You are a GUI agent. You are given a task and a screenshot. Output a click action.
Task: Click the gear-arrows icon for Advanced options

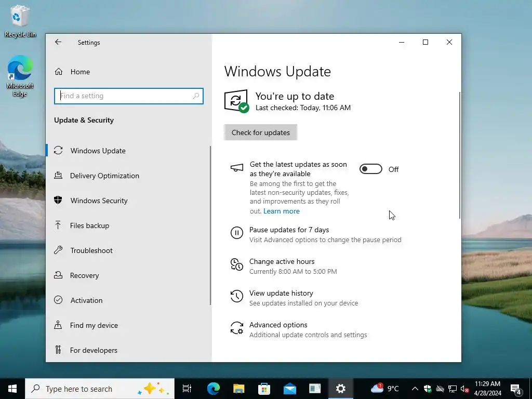[x=237, y=328]
